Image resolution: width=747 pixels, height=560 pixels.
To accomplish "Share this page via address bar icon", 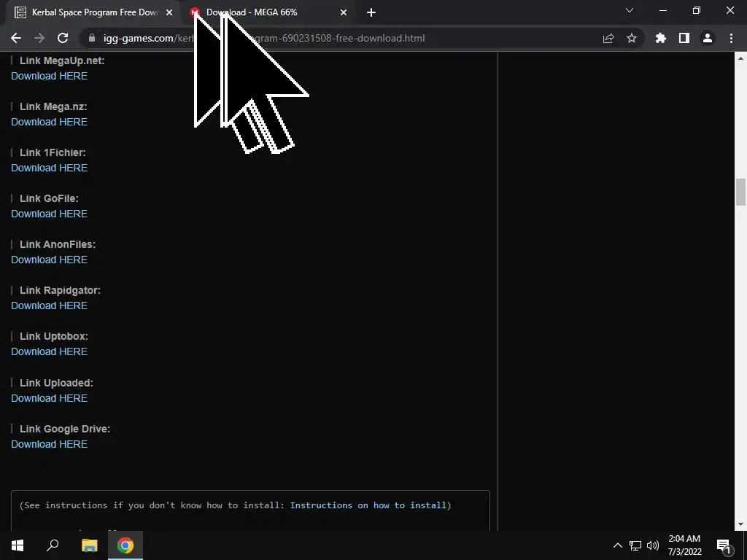I will (608, 38).
